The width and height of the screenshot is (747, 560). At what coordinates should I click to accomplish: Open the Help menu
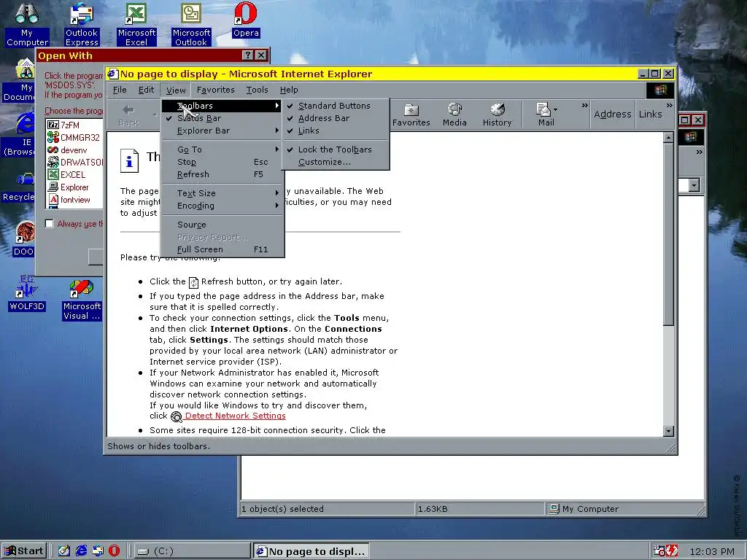coord(289,90)
